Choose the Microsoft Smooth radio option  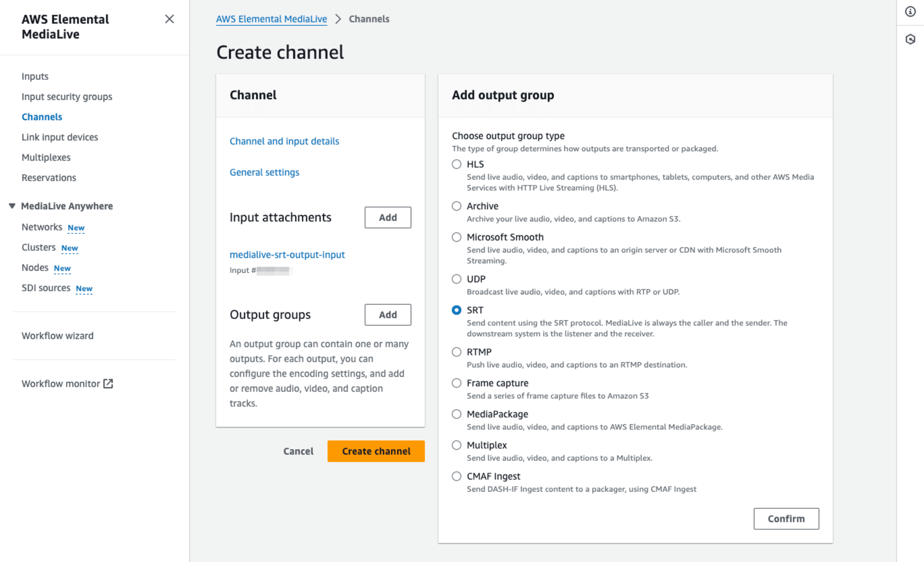coord(456,237)
